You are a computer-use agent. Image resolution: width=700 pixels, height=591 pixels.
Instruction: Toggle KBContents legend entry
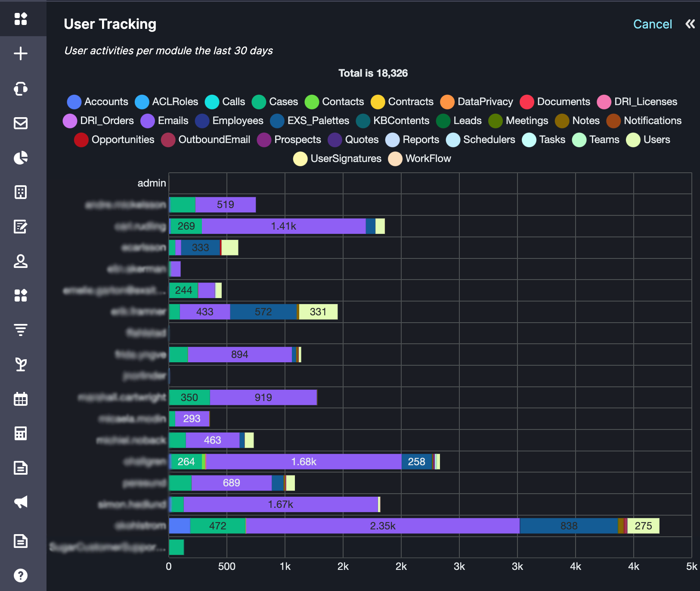(x=393, y=121)
